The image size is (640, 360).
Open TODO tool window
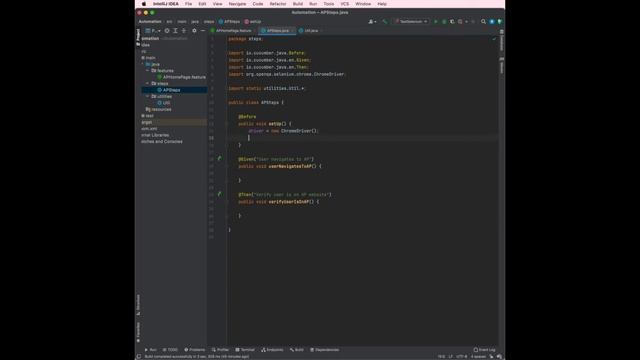[x=170, y=350]
